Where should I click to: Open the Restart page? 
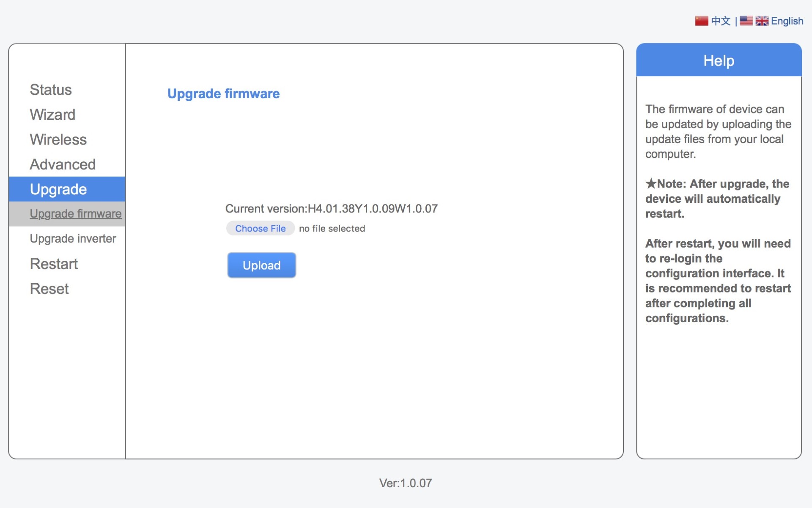point(54,264)
